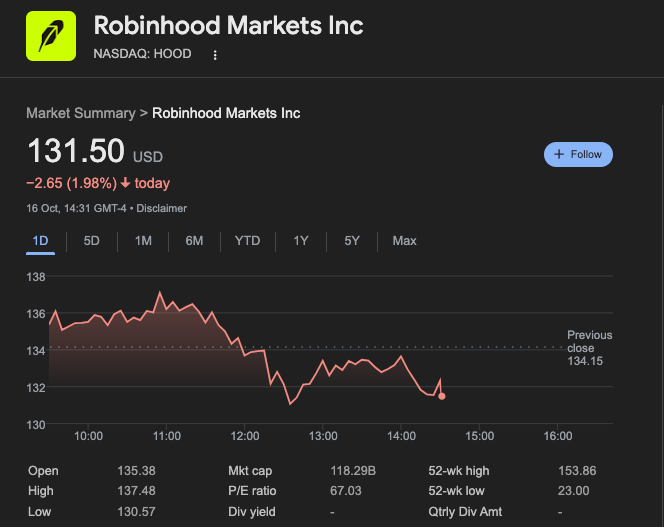Image resolution: width=664 pixels, height=527 pixels.
Task: Open the Market Summary breadcrumb link
Action: (81, 113)
